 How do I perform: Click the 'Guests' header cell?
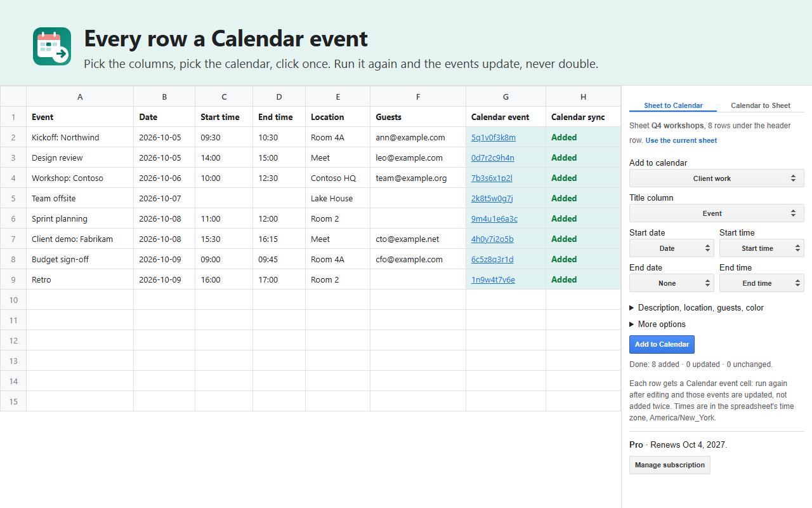click(x=418, y=117)
